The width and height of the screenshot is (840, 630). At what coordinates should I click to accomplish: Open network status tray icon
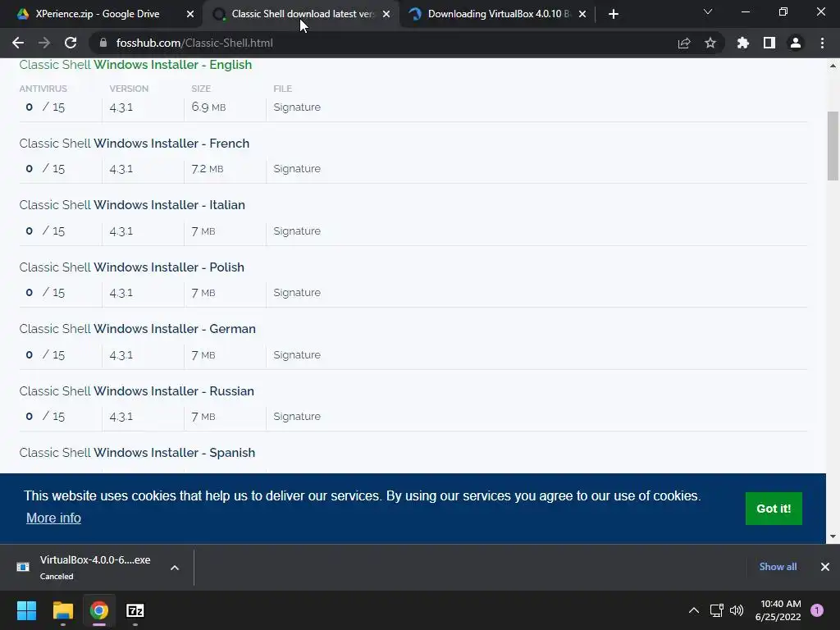coord(716,610)
